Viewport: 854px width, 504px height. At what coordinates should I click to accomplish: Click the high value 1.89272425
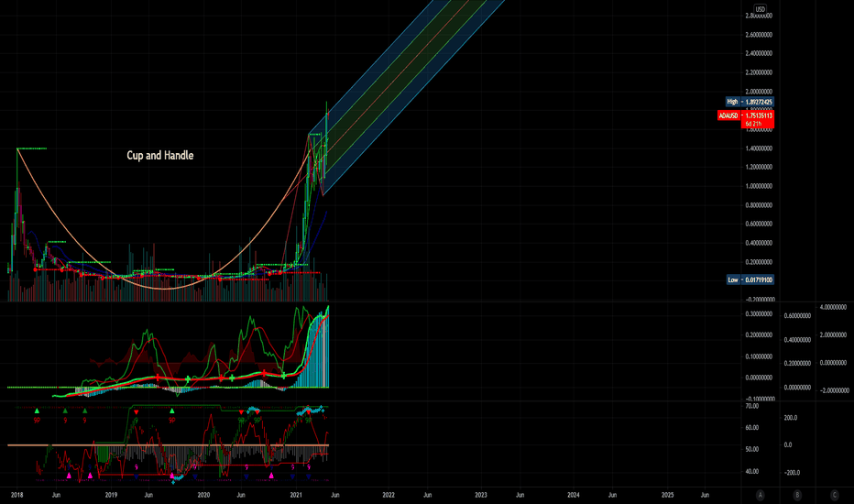pos(760,102)
